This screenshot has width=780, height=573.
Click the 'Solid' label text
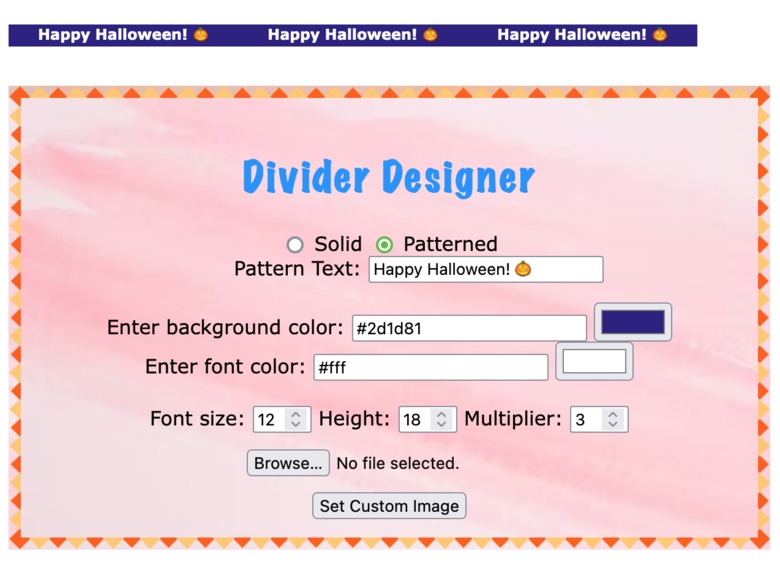point(338,244)
